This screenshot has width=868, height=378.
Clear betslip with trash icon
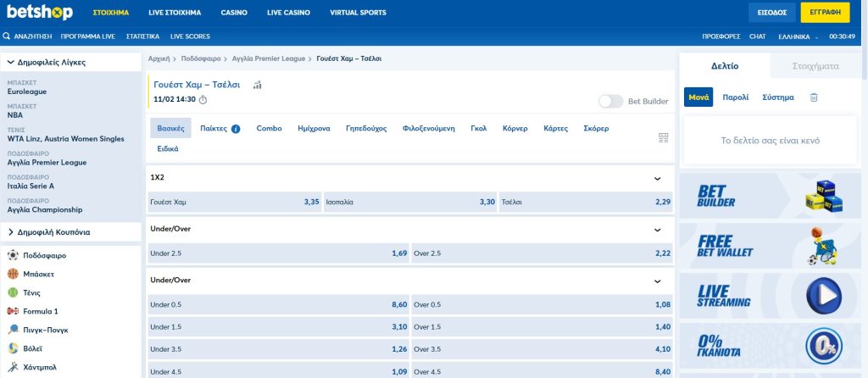814,97
